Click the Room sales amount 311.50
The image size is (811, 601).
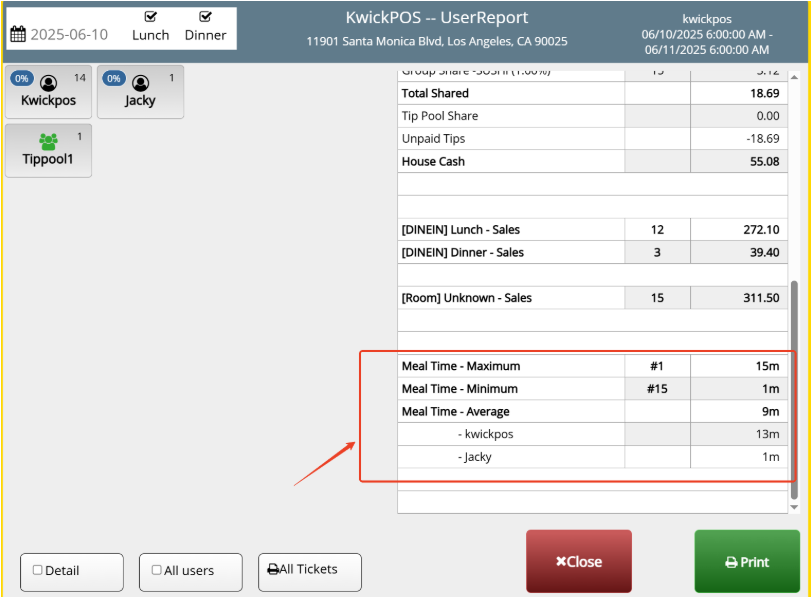[761, 298]
